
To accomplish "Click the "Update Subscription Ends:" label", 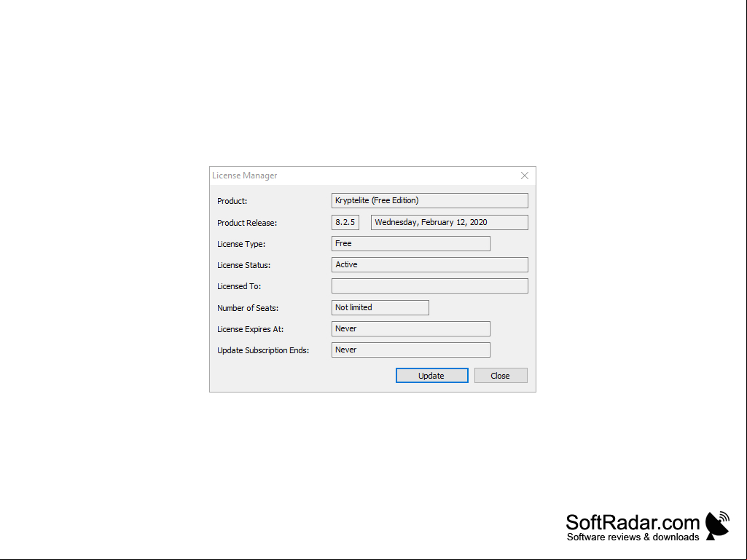I will pyautogui.click(x=263, y=350).
